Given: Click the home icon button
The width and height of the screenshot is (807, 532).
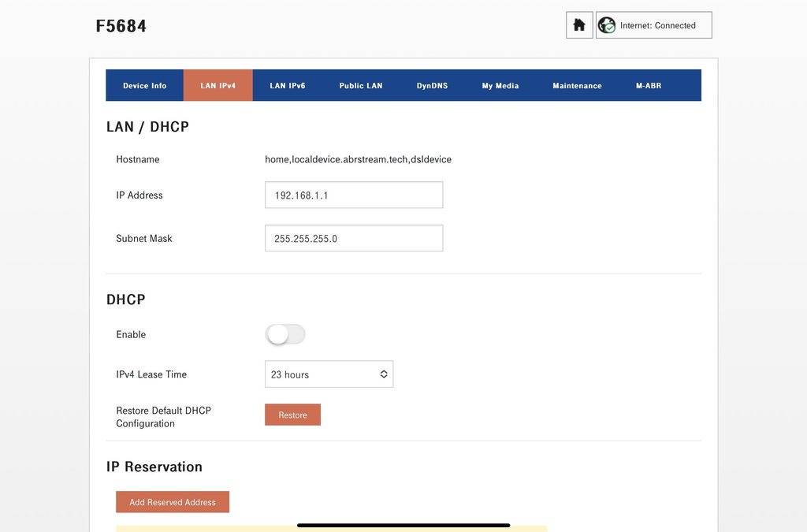Looking at the screenshot, I should 579,25.
